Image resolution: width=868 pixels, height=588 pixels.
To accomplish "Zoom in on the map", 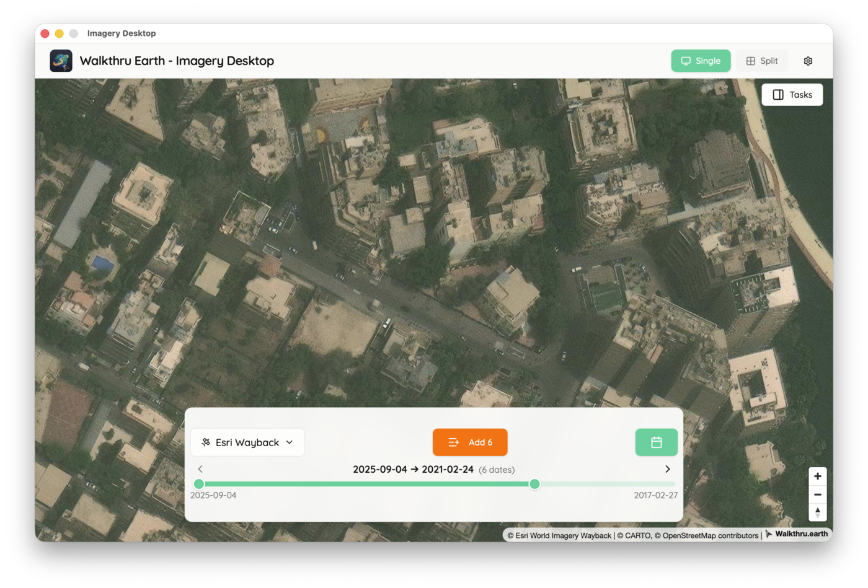I will [817, 476].
